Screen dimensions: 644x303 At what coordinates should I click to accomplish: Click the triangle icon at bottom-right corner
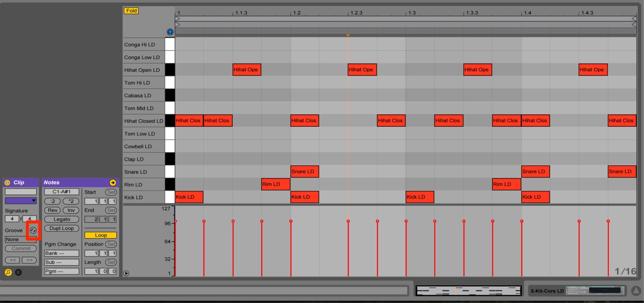click(635, 291)
